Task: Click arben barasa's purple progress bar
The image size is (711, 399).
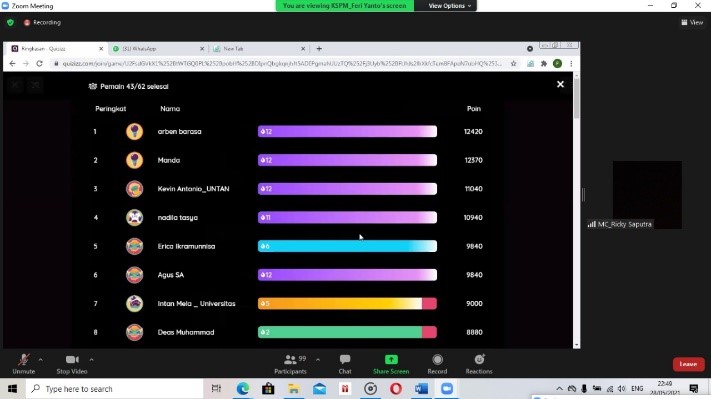Action: pyautogui.click(x=347, y=131)
